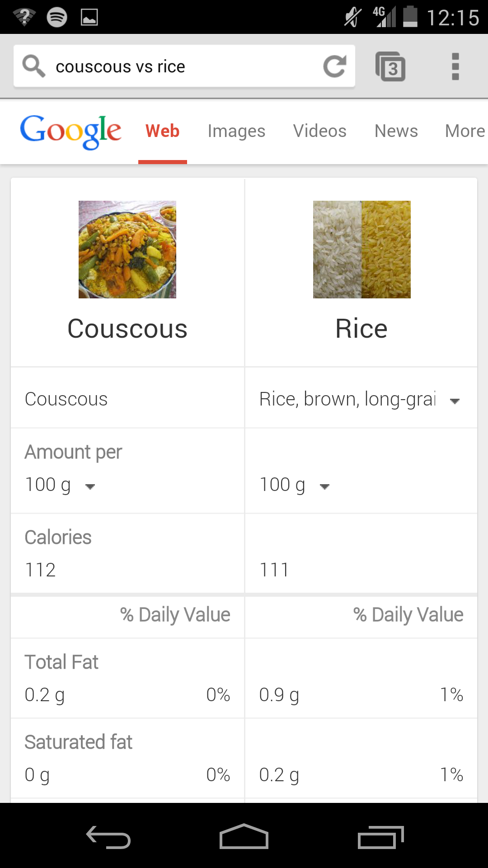Open rice amount 100 g dropdown
Screen dimensions: 488x868
324,486
